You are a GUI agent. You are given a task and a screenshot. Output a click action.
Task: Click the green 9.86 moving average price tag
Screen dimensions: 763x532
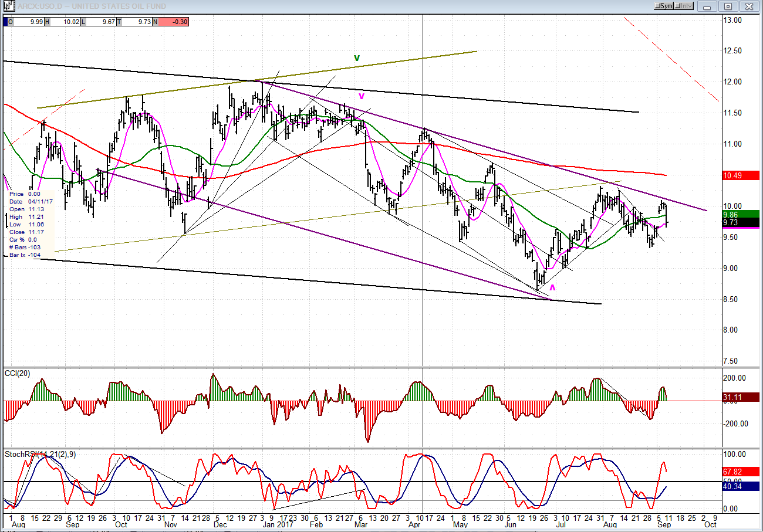point(741,215)
